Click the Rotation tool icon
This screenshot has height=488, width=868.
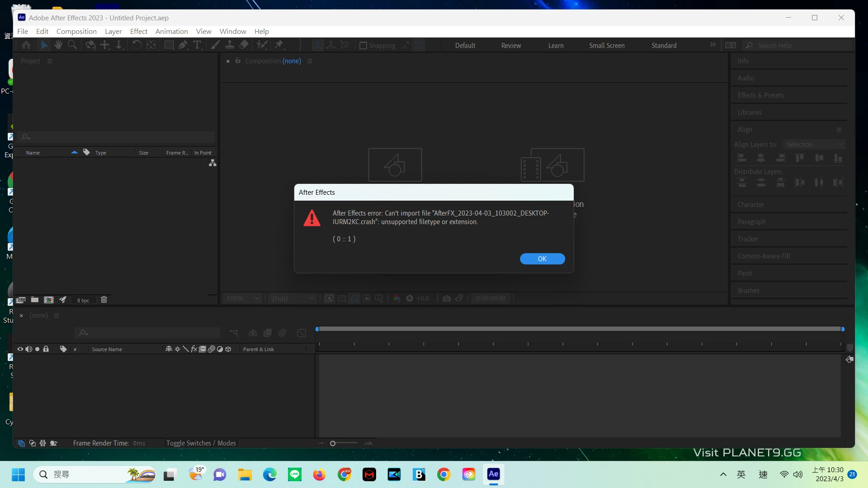coord(137,45)
